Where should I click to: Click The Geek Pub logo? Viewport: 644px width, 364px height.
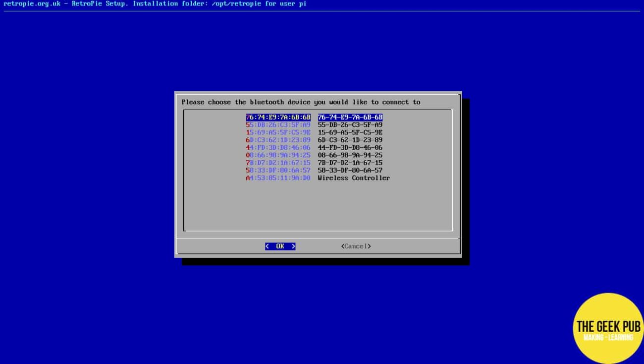click(x=608, y=328)
